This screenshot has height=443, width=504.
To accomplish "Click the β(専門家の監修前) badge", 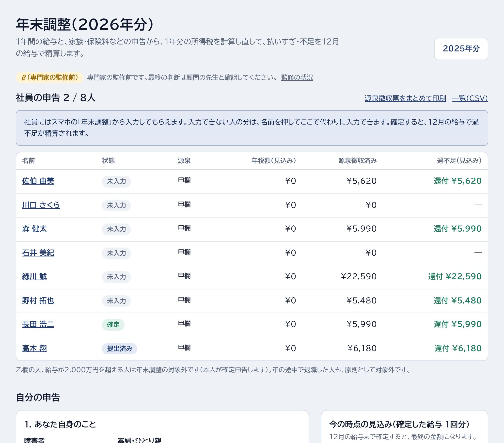I will point(49,78).
